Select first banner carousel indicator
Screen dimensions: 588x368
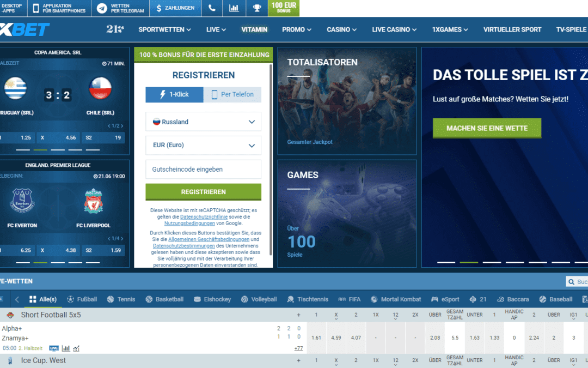pos(446,262)
